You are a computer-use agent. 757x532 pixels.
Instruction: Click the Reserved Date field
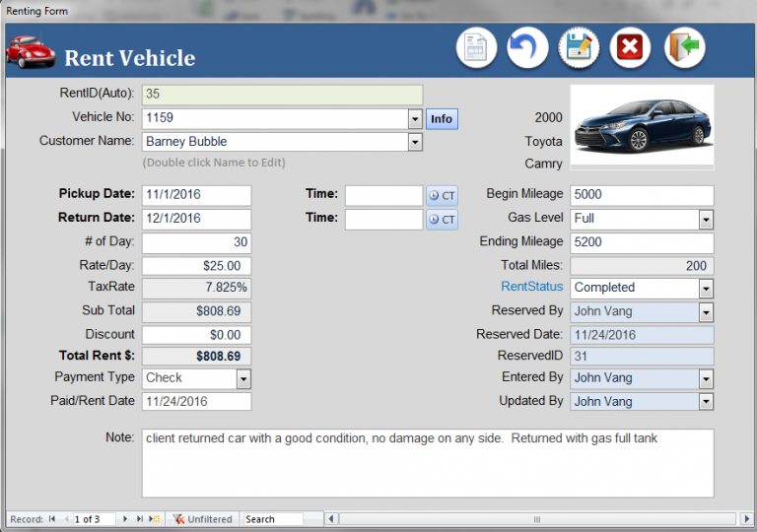642,335
